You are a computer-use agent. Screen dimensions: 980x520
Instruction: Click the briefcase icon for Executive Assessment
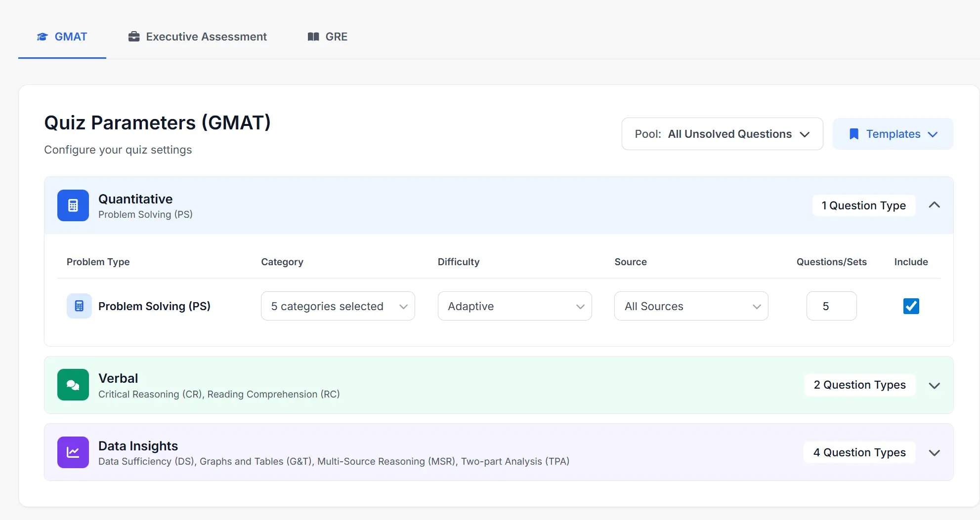(134, 37)
